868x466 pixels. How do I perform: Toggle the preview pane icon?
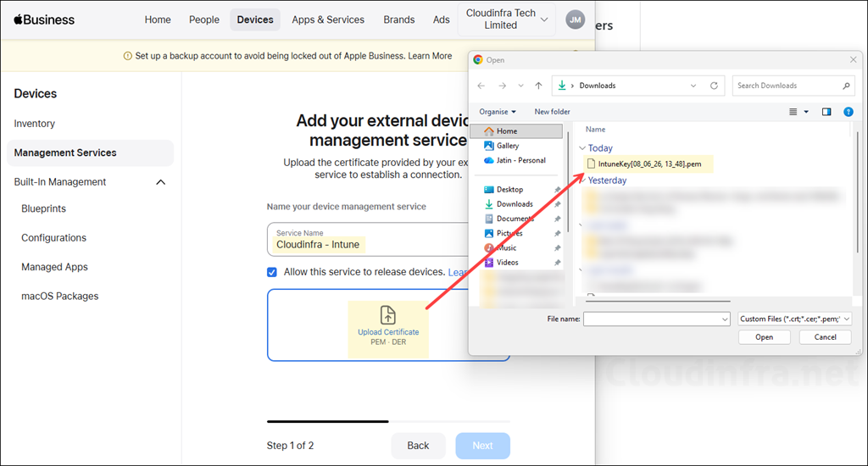pyautogui.click(x=826, y=112)
